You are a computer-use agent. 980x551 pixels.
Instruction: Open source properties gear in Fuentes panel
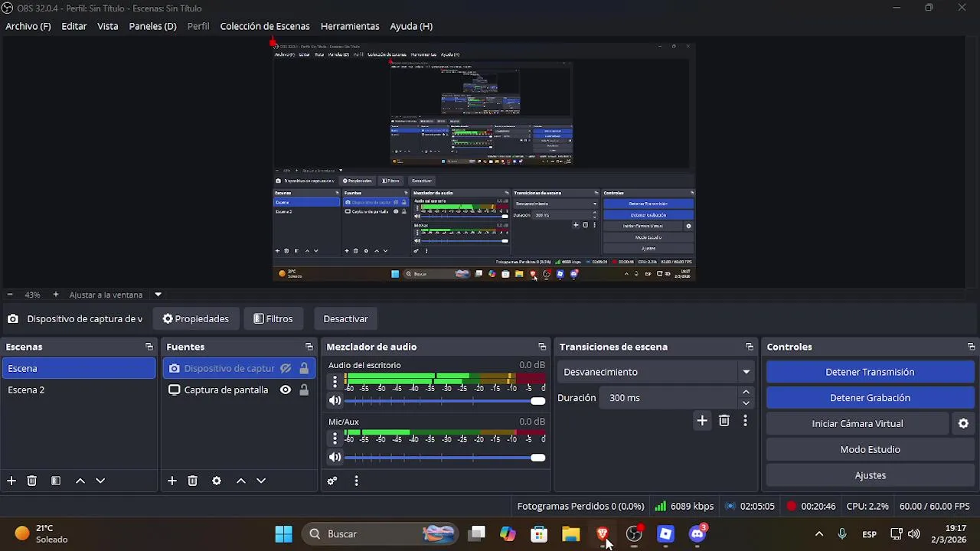(217, 481)
